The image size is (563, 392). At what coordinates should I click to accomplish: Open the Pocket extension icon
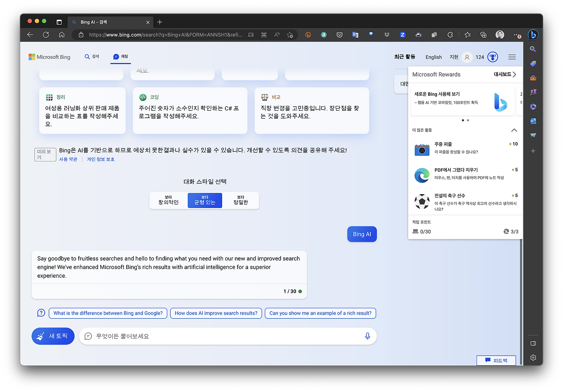pos(340,35)
